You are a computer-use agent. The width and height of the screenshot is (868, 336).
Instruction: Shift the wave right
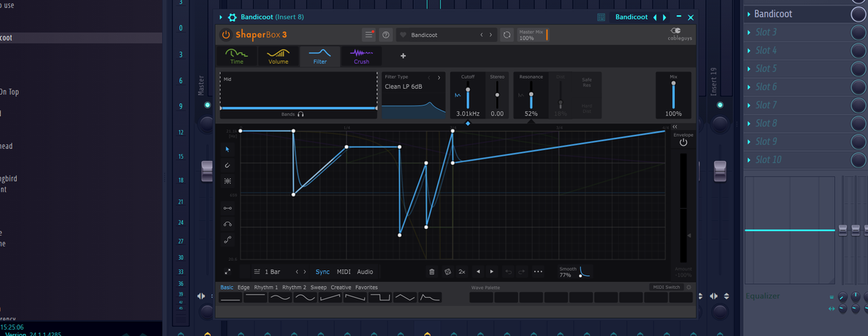(x=492, y=272)
